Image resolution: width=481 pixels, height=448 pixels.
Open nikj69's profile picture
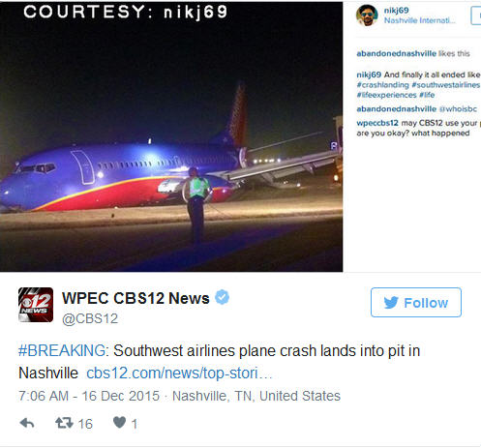pos(367,15)
